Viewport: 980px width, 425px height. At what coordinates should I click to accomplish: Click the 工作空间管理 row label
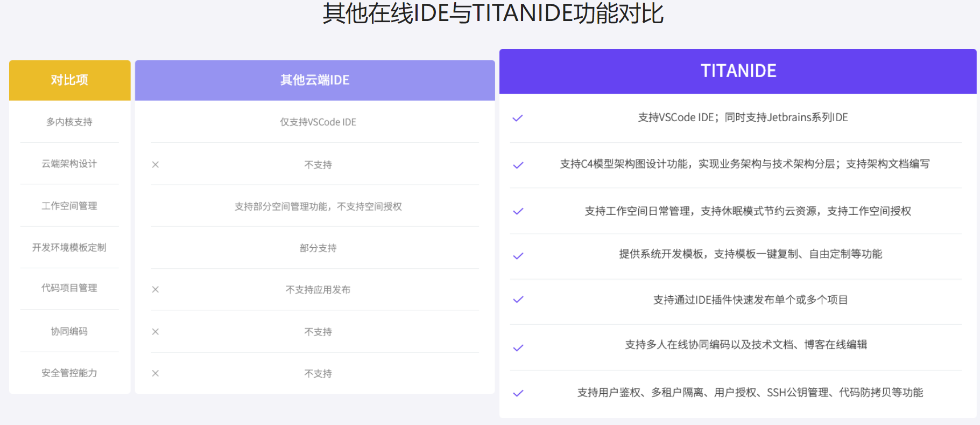click(x=69, y=206)
